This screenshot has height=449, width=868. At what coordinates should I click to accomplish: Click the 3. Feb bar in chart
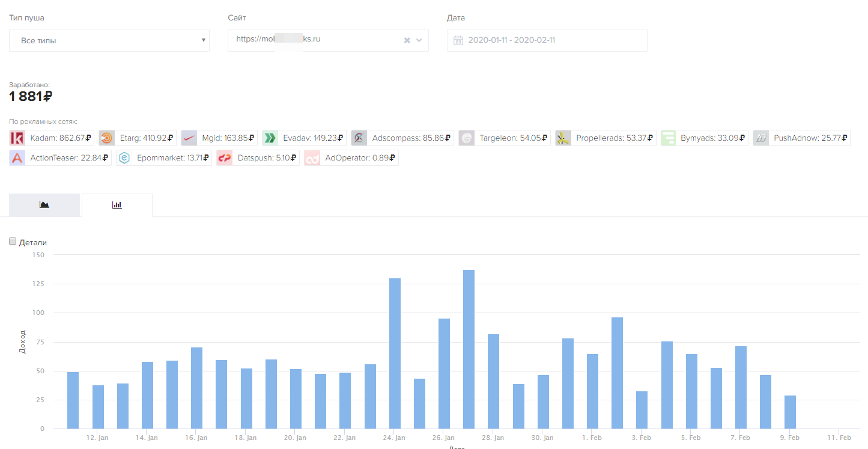click(x=642, y=410)
